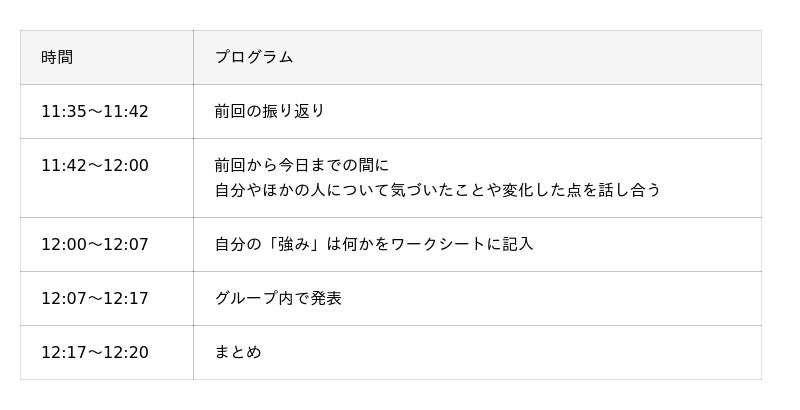The width and height of the screenshot is (800, 410).
Task: Select the 11:35〜11:42 time cell
Action: point(95,111)
